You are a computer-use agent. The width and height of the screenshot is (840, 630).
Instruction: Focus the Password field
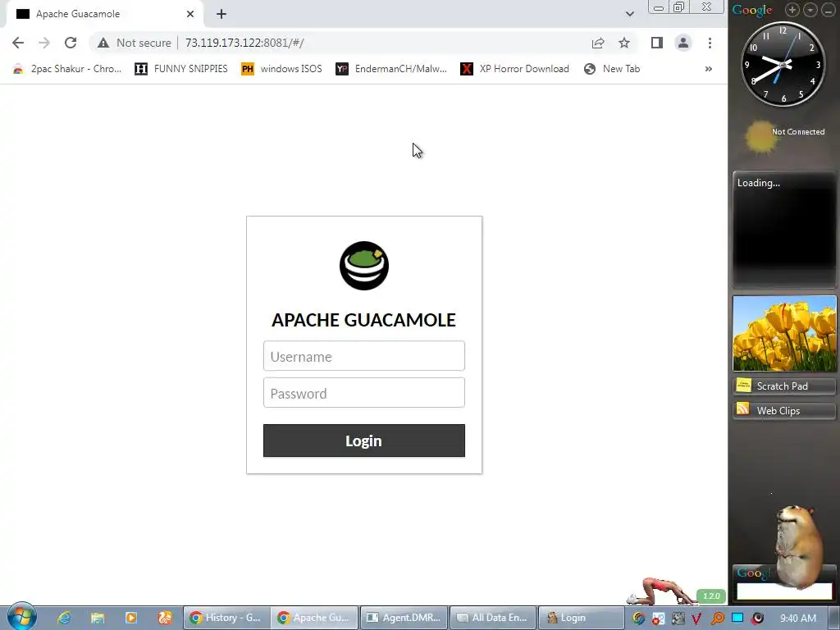pyautogui.click(x=363, y=393)
